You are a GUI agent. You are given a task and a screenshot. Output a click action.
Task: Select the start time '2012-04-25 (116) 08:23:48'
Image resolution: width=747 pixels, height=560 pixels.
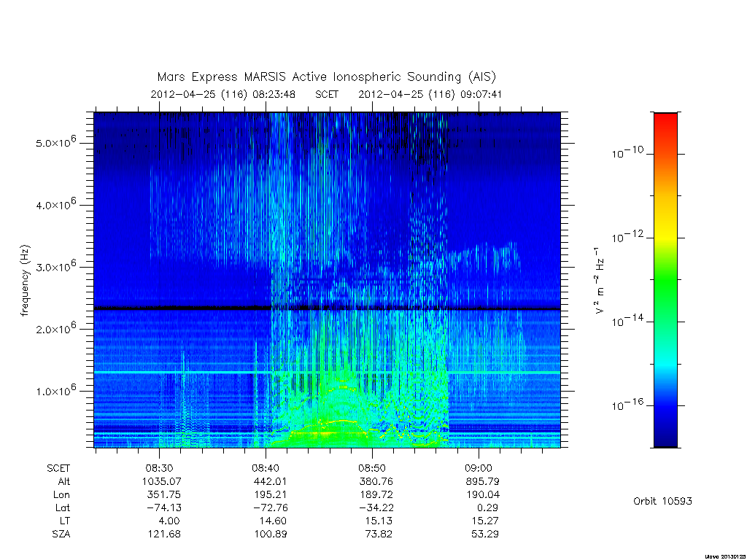[223, 94]
